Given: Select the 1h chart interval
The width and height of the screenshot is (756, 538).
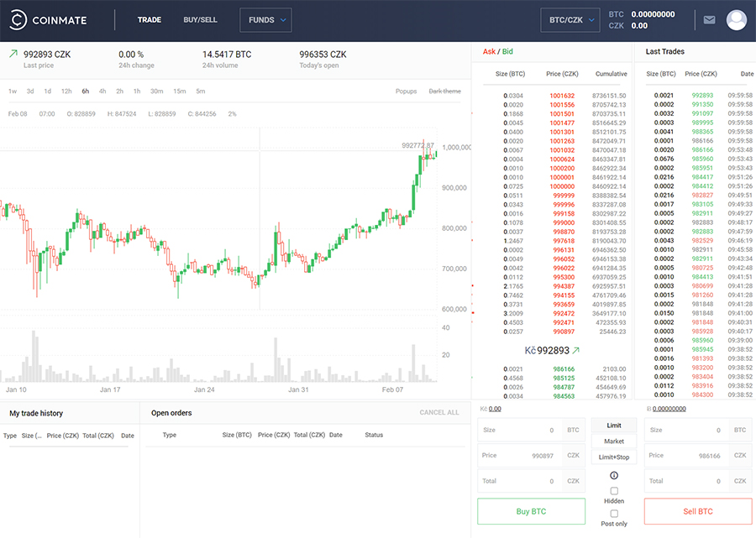Looking at the screenshot, I should [x=137, y=91].
